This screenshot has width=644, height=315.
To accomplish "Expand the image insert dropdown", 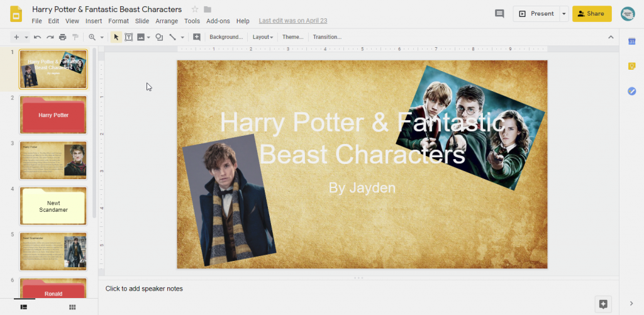I will 148,37.
